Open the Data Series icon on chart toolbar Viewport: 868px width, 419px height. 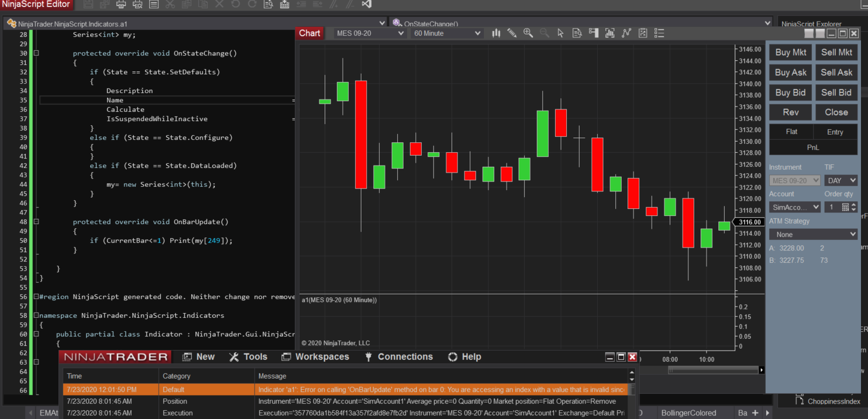tap(610, 33)
